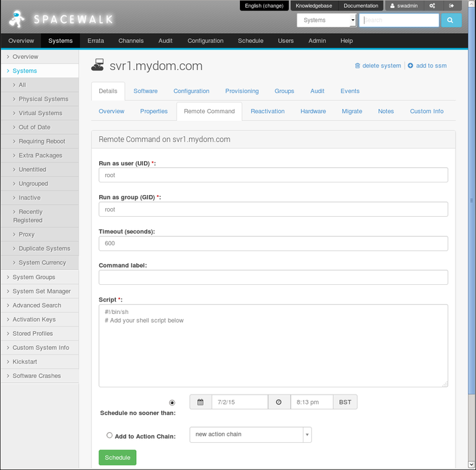The width and height of the screenshot is (476, 470).
Task: Click the green Schedule button
Action: [118, 457]
